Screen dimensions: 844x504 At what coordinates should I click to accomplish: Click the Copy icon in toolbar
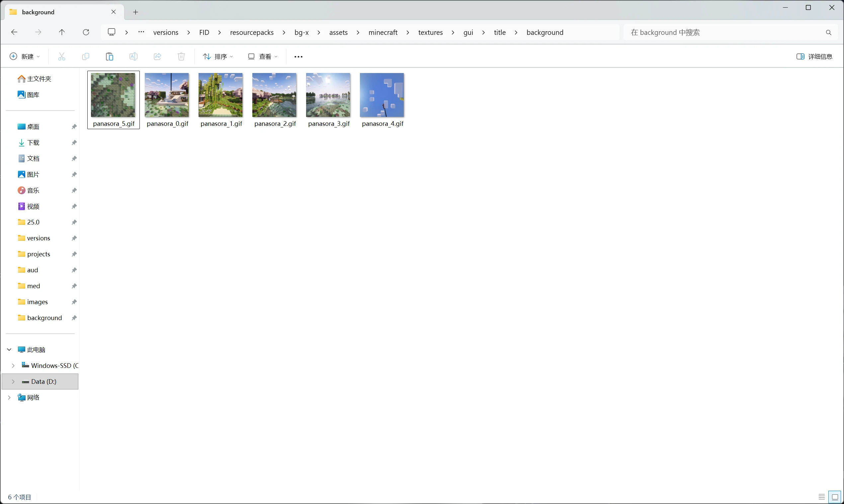86,57
